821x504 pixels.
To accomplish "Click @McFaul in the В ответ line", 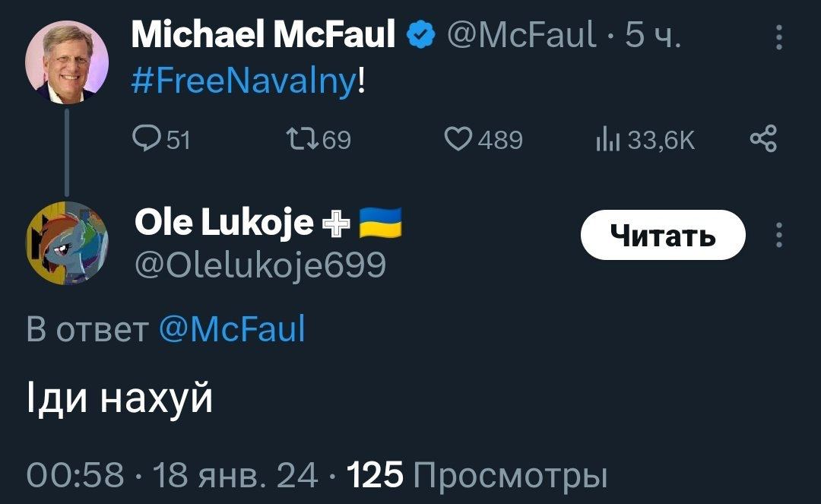I will pyautogui.click(x=232, y=329).
